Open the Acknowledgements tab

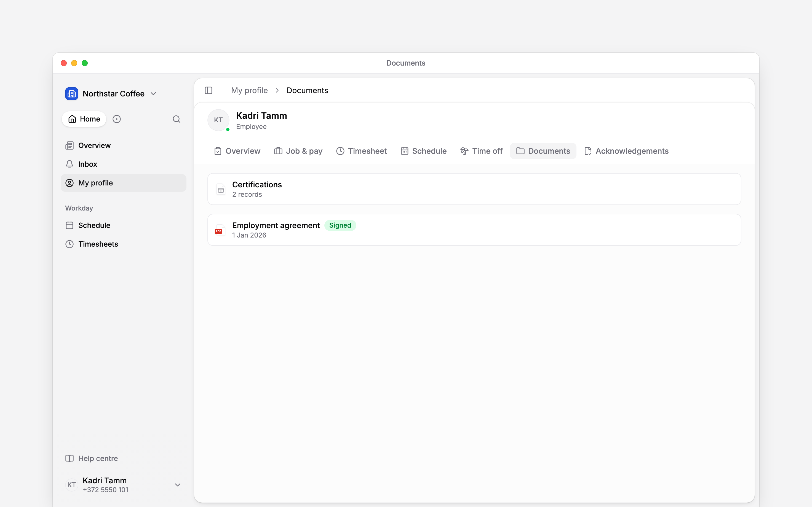pyautogui.click(x=626, y=151)
